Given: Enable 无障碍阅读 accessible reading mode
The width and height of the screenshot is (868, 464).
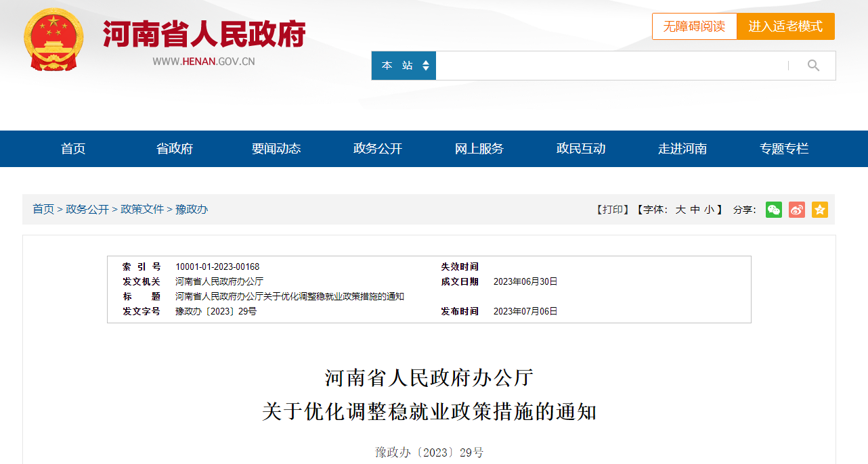Looking at the screenshot, I should (x=694, y=26).
